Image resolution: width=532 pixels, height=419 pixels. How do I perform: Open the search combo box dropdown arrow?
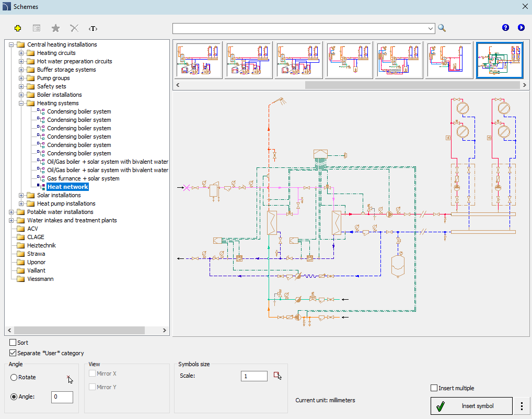point(431,28)
